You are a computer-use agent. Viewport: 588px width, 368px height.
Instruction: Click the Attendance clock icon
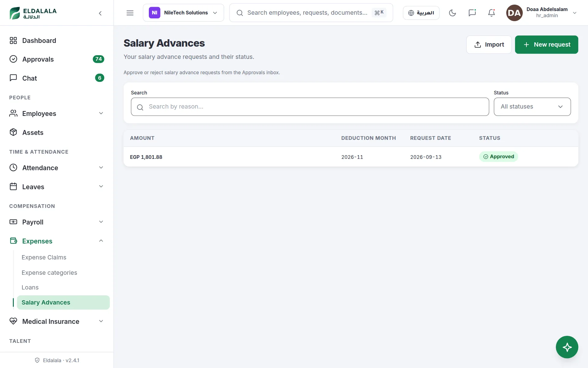pos(13,167)
